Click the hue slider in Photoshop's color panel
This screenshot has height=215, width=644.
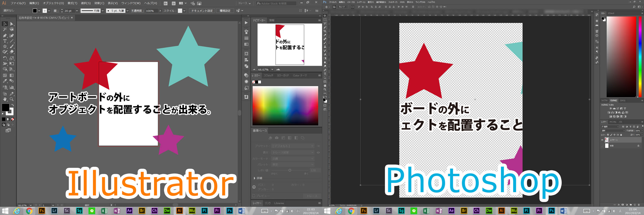640,56
